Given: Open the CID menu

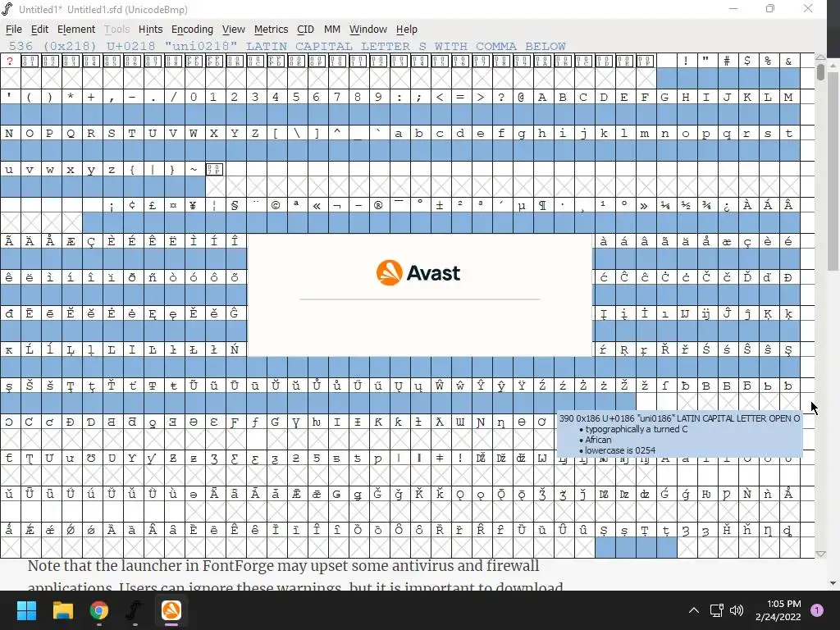Looking at the screenshot, I should tap(305, 30).
